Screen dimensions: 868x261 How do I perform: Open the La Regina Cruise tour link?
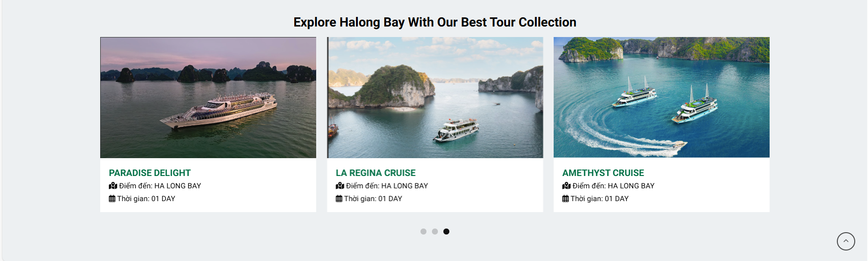(x=376, y=173)
